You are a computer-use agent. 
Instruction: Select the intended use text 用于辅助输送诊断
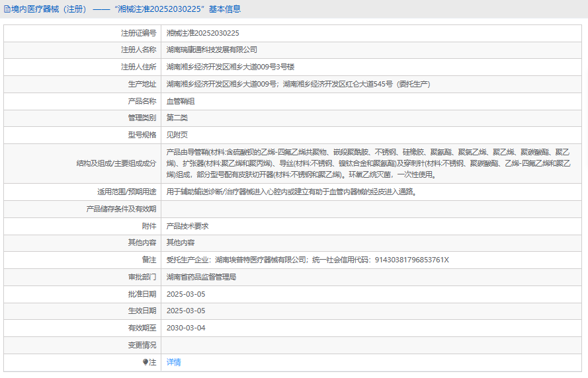pyautogui.click(x=292, y=192)
